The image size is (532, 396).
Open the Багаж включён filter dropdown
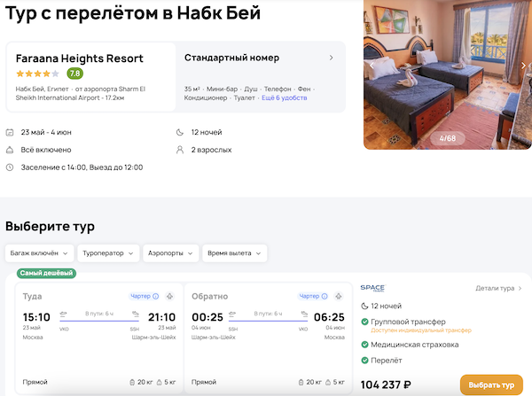[38, 252]
